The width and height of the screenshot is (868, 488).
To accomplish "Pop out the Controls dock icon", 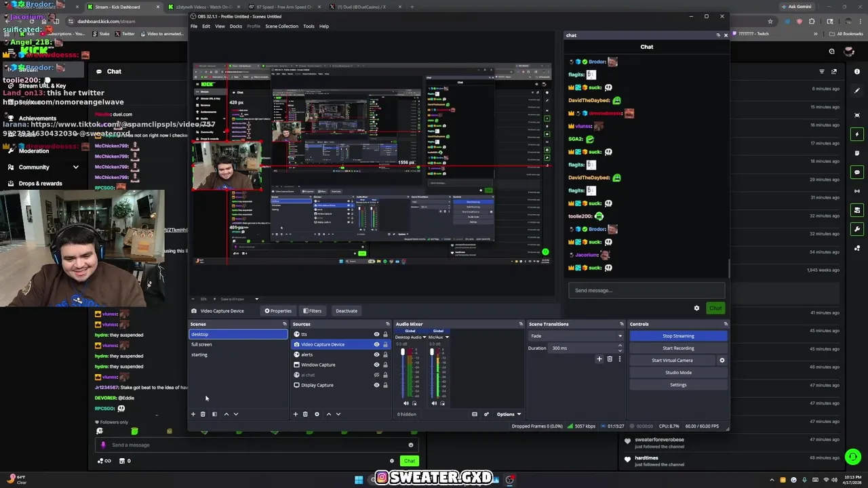I will click(726, 324).
